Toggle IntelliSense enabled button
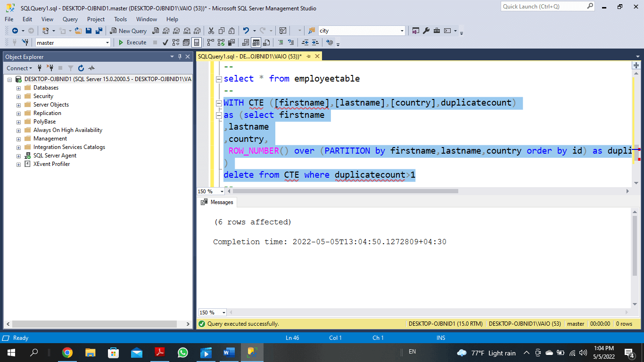This screenshot has width=644, height=362. coord(197,42)
